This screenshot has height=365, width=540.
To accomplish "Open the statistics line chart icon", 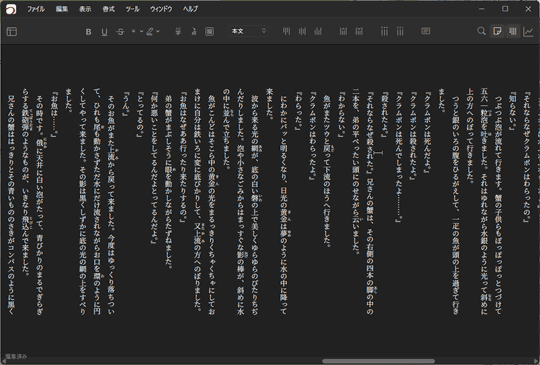I will coord(528,31).
